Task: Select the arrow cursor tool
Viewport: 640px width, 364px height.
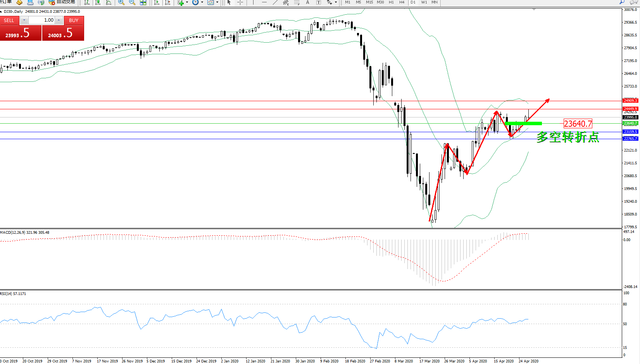Action: coord(229,2)
